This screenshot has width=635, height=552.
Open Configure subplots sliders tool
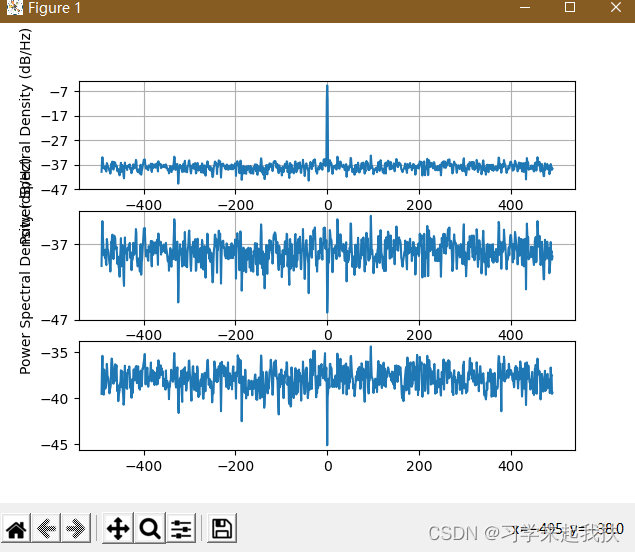[181, 528]
